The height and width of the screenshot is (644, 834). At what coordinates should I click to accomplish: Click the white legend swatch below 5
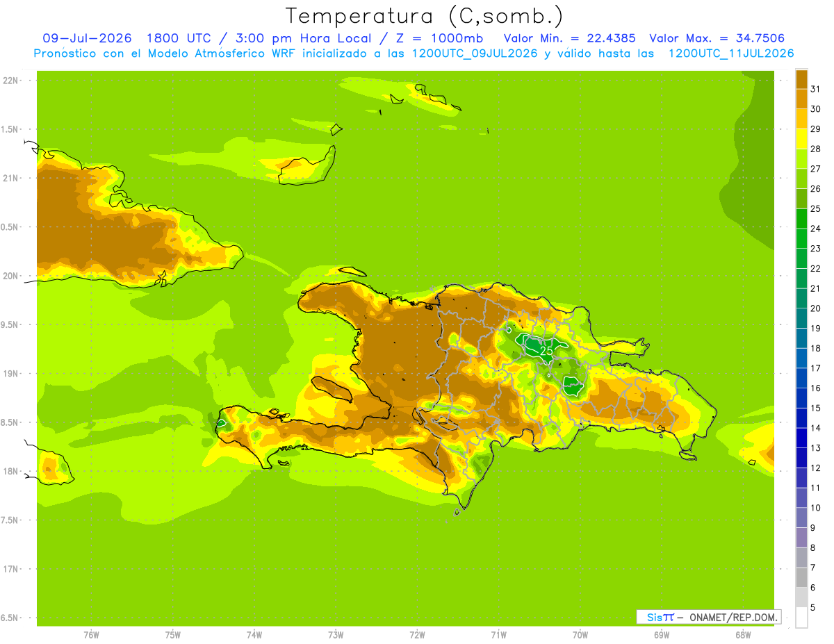click(801, 617)
